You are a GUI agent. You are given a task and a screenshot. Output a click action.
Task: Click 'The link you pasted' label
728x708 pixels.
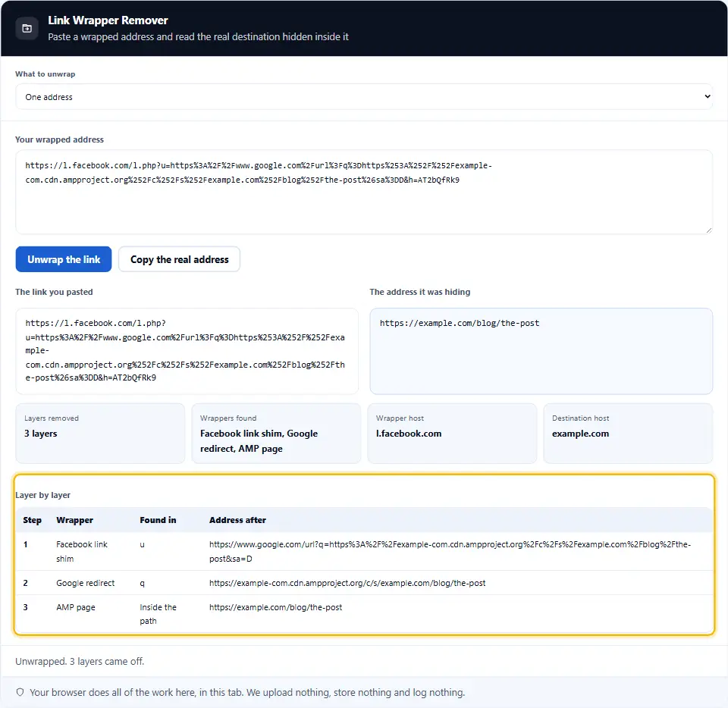pos(54,292)
